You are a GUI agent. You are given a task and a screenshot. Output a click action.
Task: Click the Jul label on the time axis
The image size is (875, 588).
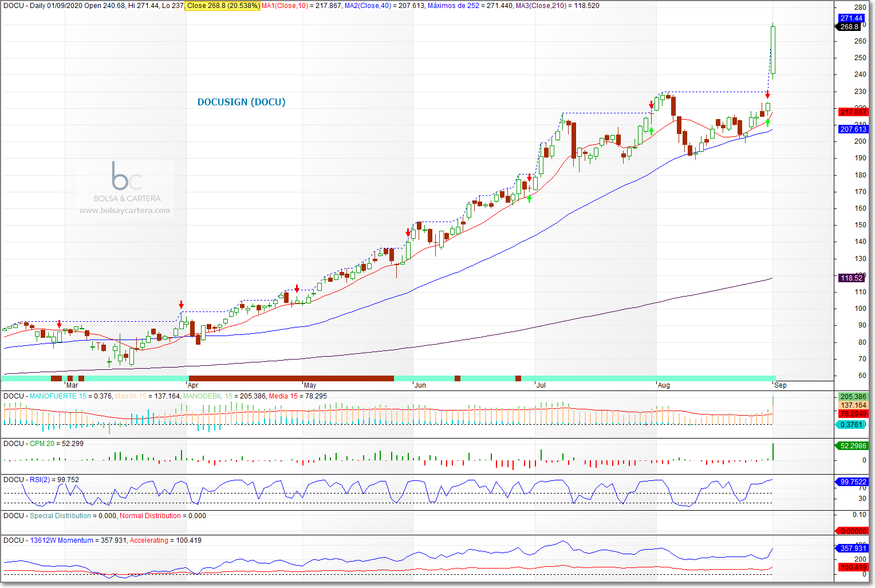click(x=541, y=385)
